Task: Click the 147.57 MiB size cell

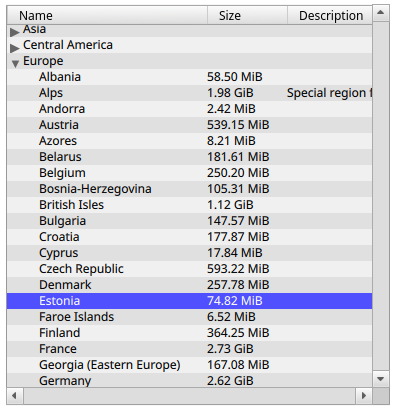Action: click(238, 221)
